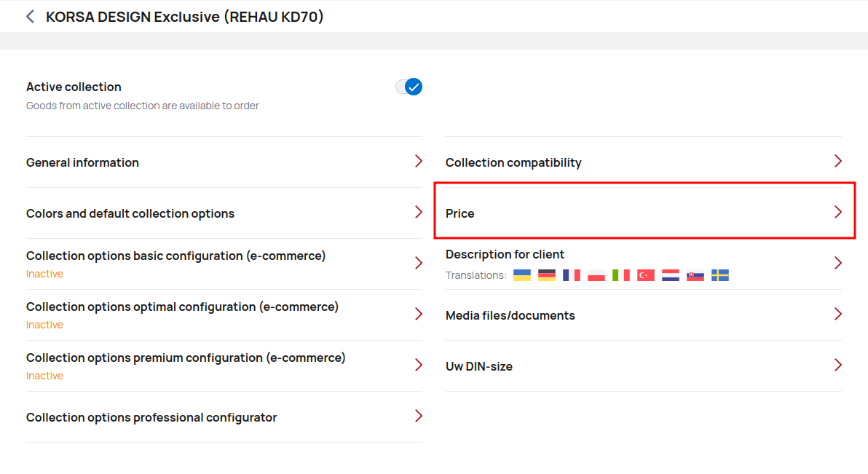Click the Translations: label
Viewport: 868px width, 474px height.
click(476, 275)
